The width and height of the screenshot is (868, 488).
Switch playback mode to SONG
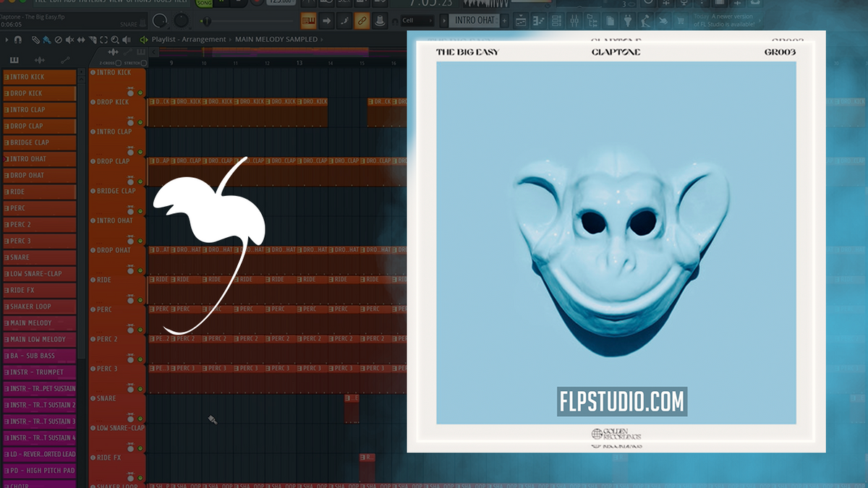[x=203, y=3]
